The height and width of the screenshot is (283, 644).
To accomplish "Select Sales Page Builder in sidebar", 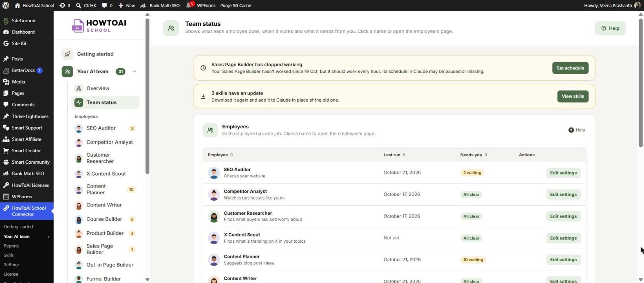I will [x=100, y=249].
